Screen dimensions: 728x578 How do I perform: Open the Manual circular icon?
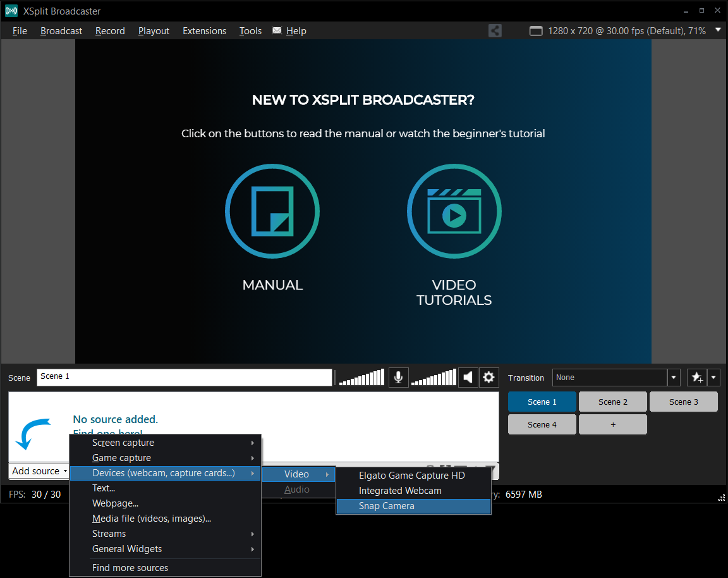(272, 211)
